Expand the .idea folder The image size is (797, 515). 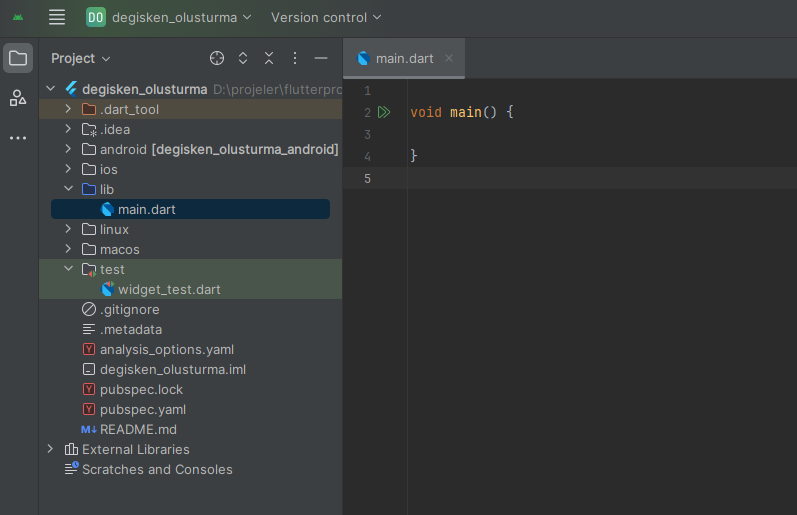click(68, 129)
